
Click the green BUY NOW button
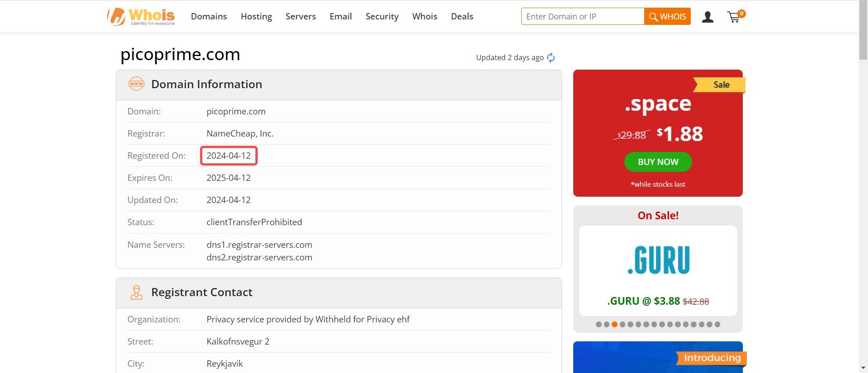(658, 162)
